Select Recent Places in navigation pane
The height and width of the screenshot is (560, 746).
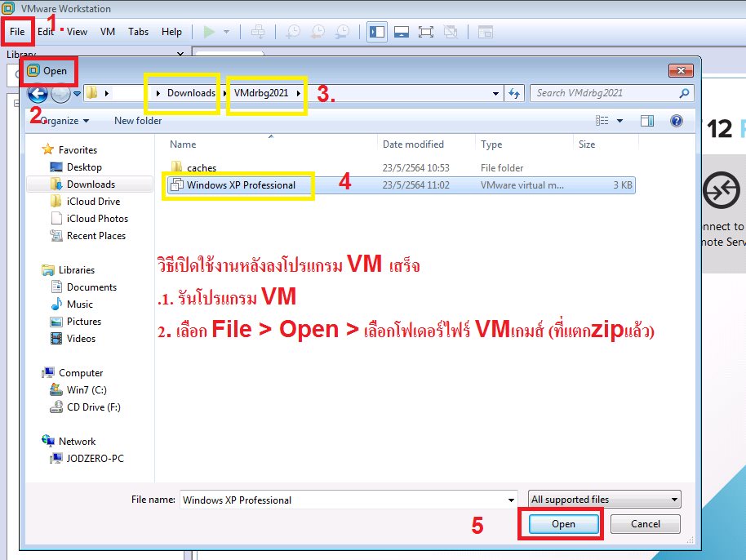pos(96,236)
